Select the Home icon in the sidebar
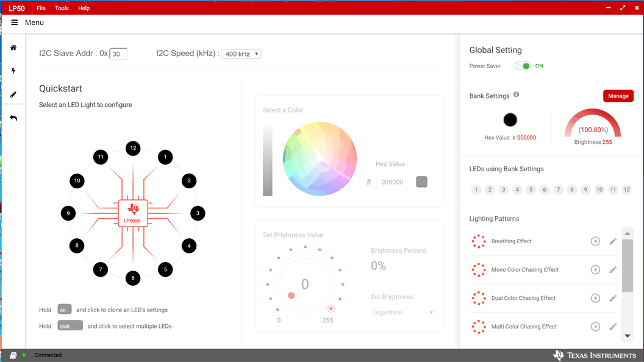The width and height of the screenshot is (644, 362). click(13, 48)
